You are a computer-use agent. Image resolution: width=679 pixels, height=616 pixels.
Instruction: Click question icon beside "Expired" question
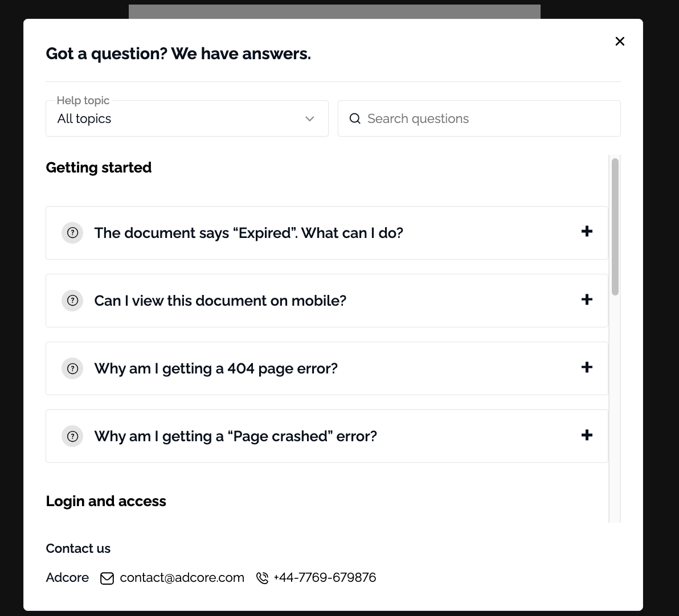[x=72, y=233]
